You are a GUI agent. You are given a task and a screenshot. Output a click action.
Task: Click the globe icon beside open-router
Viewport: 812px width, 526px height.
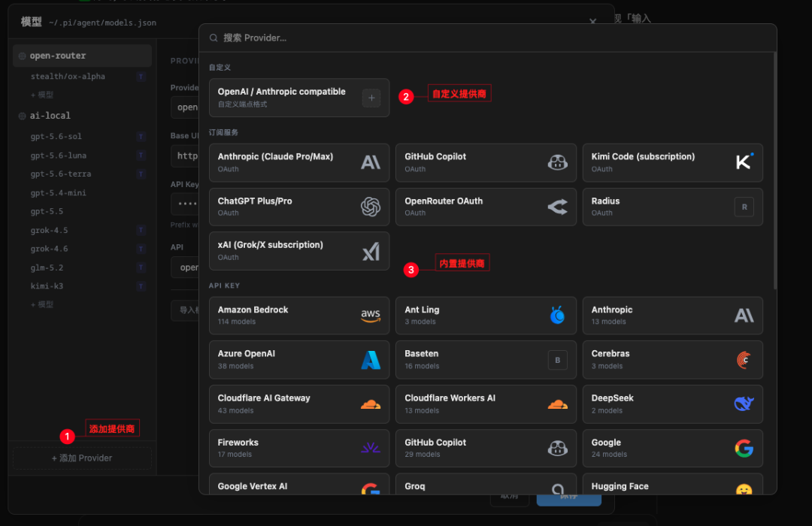23,56
